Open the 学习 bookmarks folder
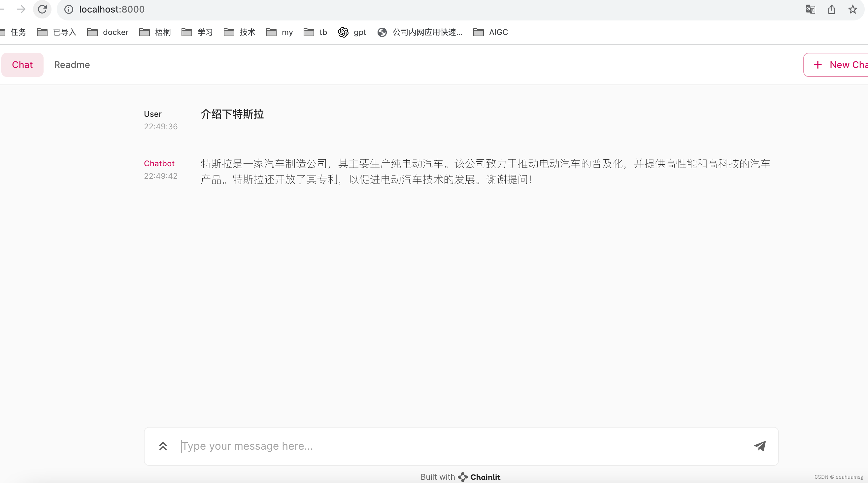Screen dimensions: 868x483 click(197, 32)
